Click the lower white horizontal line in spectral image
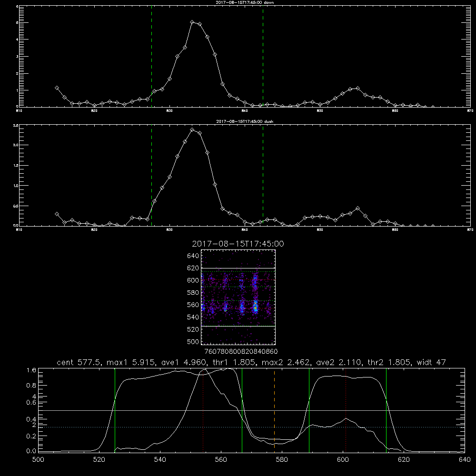Image resolution: width=476 pixels, height=476 pixels. click(238, 326)
